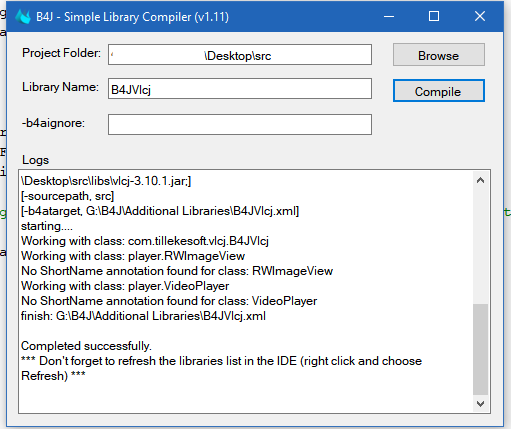Viewport: 511px width, 429px height.
Task: Click the 'Logs' label
Action: (35, 160)
